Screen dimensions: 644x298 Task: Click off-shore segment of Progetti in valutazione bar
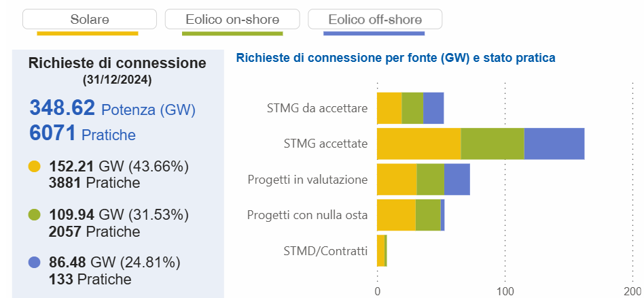click(x=457, y=180)
